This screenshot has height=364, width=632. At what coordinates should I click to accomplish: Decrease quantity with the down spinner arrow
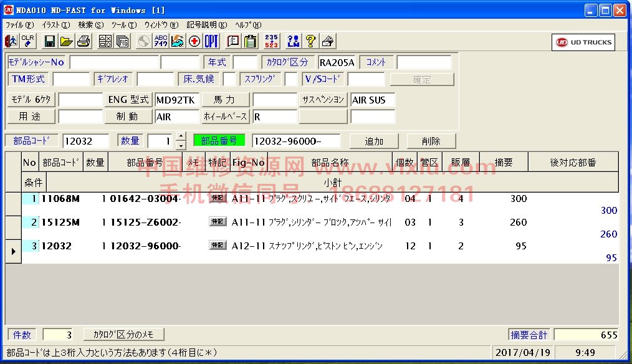[x=181, y=145]
